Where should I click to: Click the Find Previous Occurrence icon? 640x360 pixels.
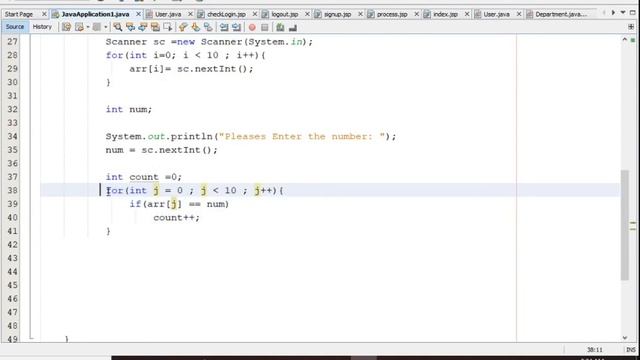pyautogui.click(x=130, y=27)
